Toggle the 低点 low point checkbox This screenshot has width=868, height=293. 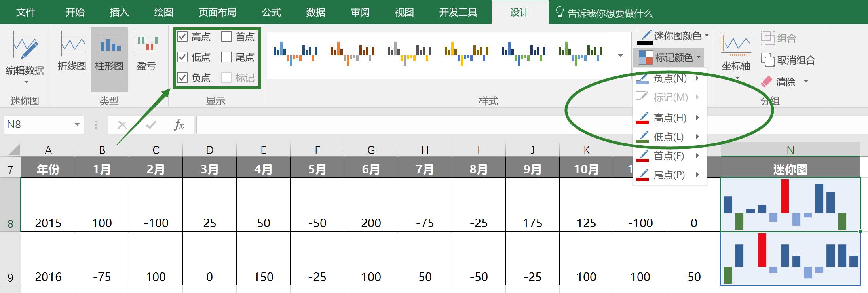coord(182,57)
